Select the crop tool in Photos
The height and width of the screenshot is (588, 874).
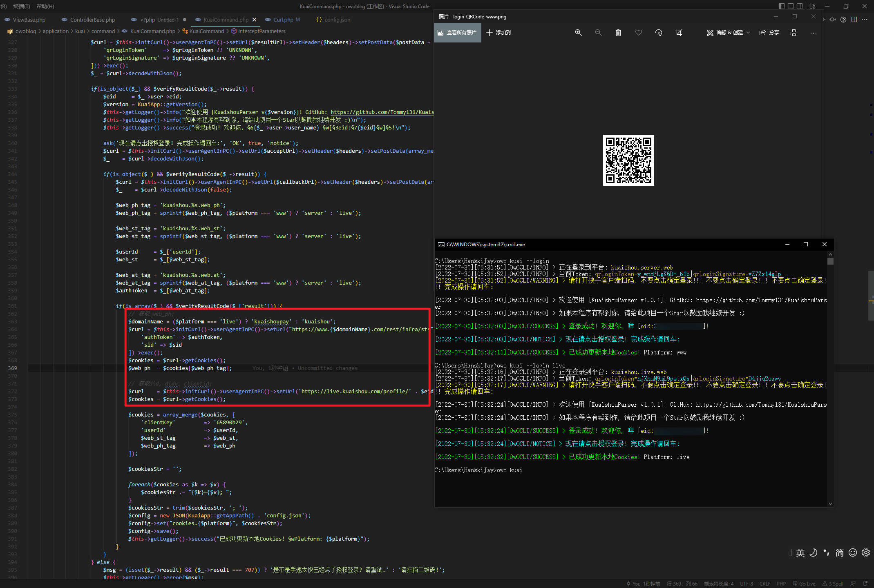[x=679, y=33]
